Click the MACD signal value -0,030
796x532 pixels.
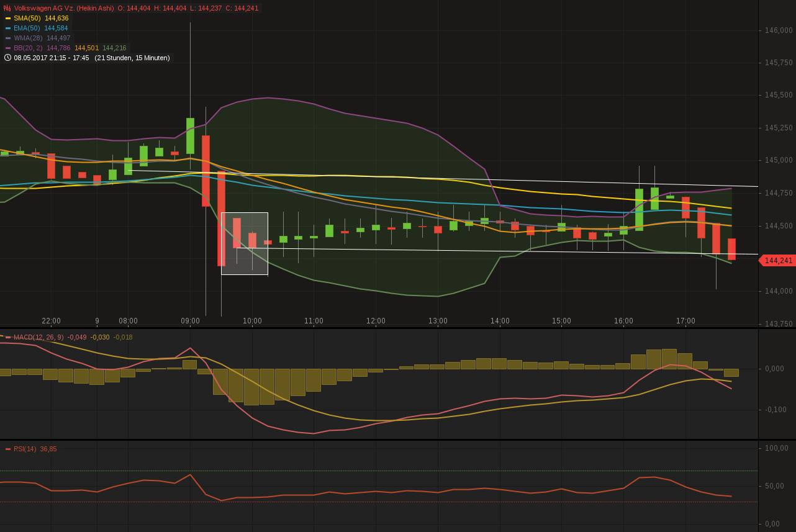[100, 337]
